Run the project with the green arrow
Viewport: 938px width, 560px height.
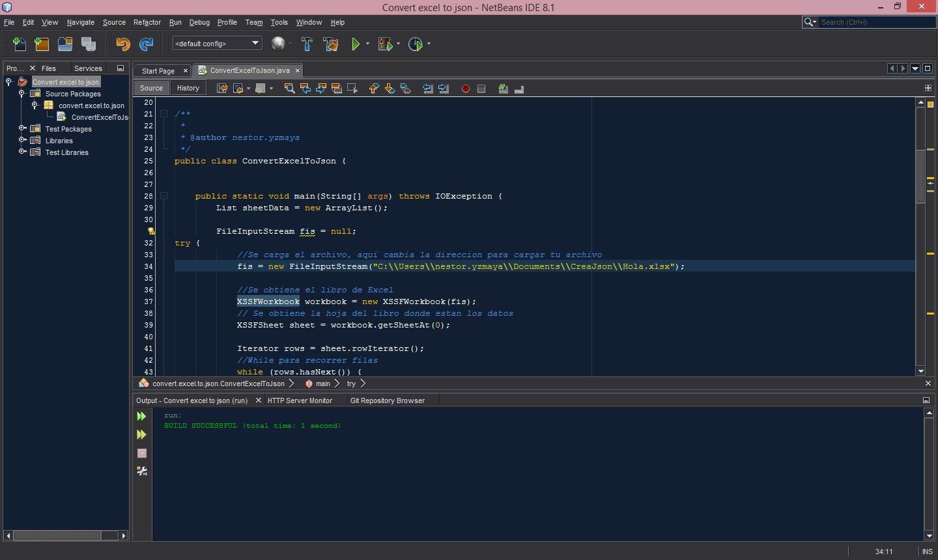[356, 44]
